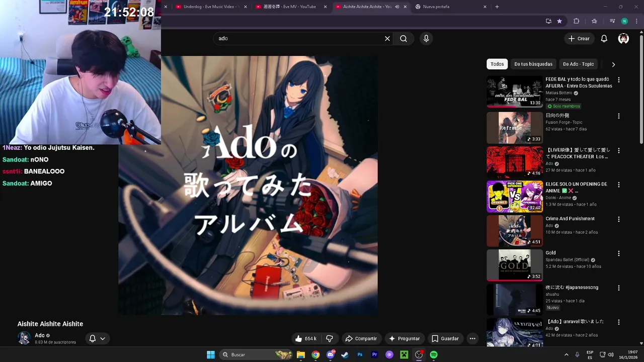Open the ELIGE SOLO UN OPENING thumbnail
This screenshot has height=362, width=644.
pyautogui.click(x=515, y=197)
